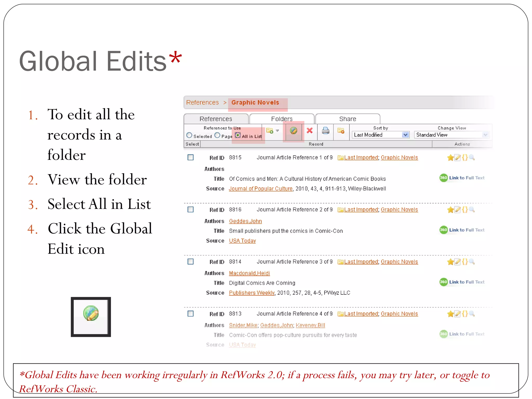Screen dimensions: 532x399
Task: Star reference 8815 as favorite
Action: (x=450, y=158)
